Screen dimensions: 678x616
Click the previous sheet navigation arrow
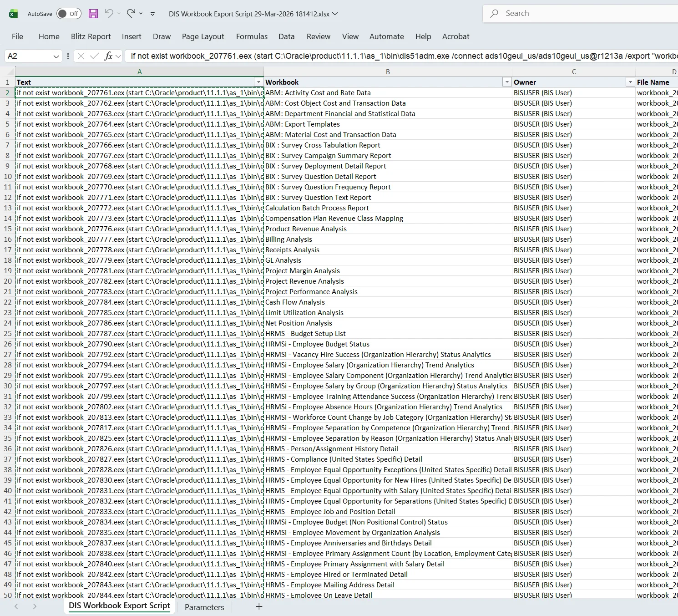pos(16,606)
